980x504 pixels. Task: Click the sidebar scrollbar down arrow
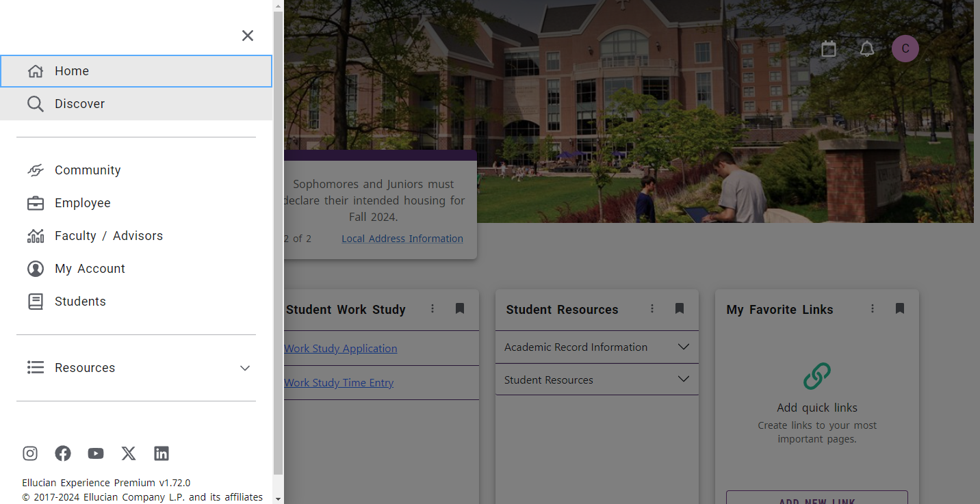(278, 499)
